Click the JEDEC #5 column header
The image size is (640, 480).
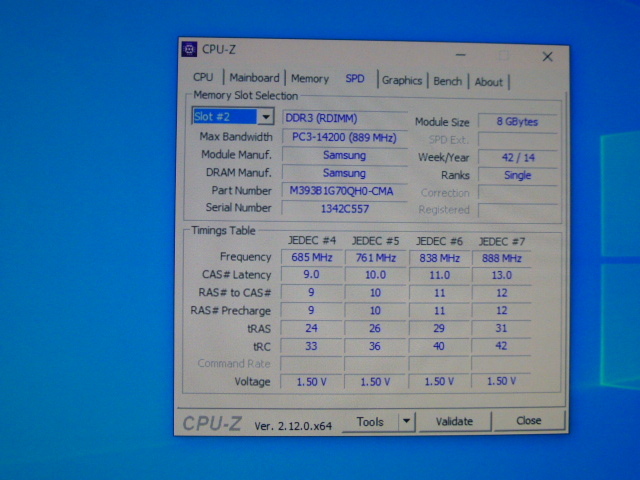[x=376, y=241]
